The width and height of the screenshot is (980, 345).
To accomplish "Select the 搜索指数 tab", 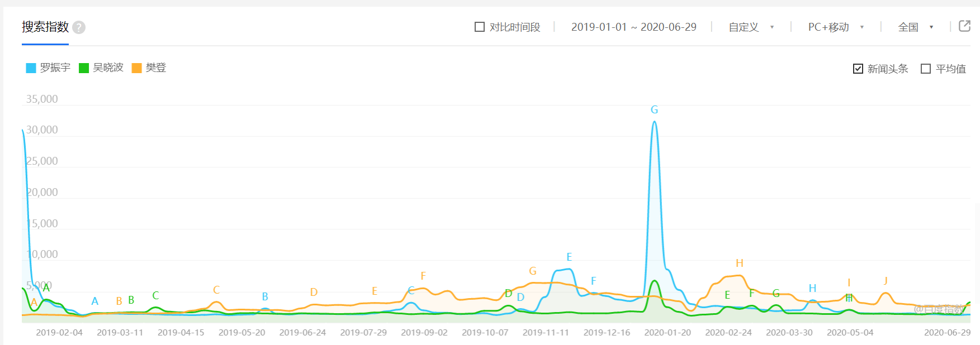I will click(x=45, y=27).
